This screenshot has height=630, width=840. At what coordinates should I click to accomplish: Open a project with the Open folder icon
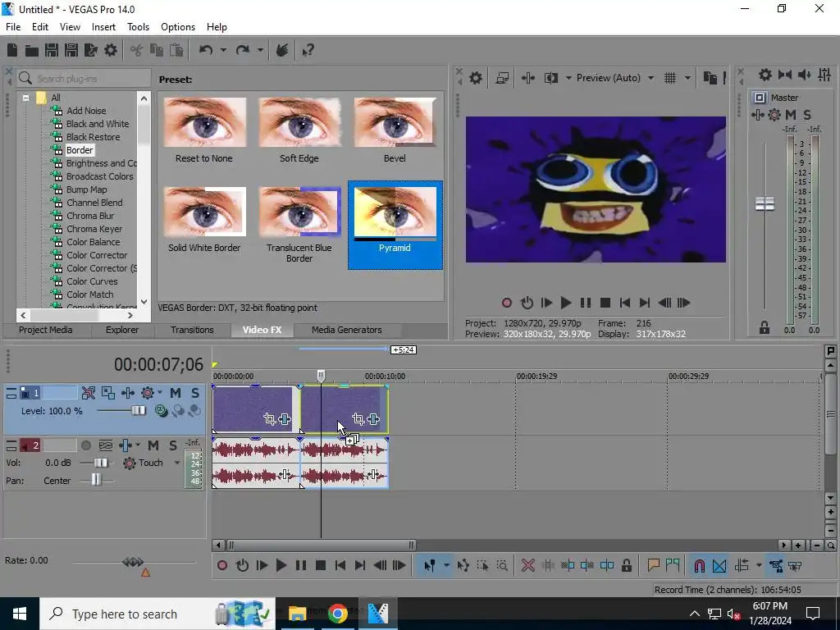32,50
